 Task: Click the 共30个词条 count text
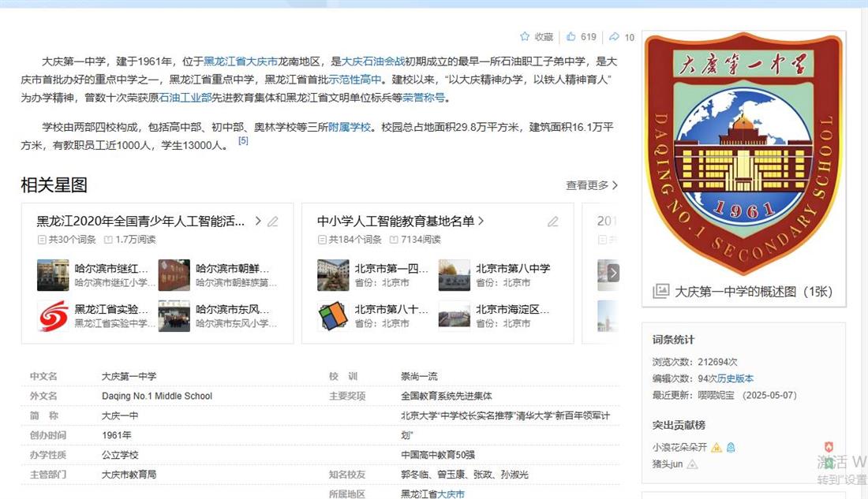pos(72,240)
